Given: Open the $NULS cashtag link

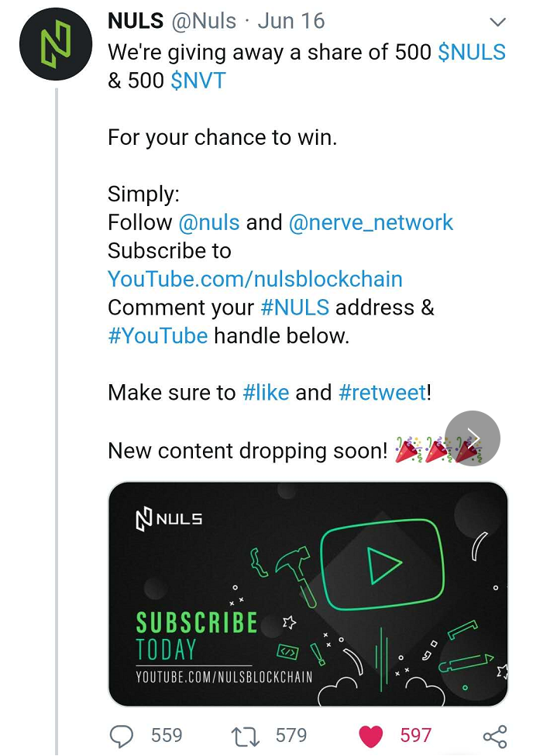Looking at the screenshot, I should 472,52.
